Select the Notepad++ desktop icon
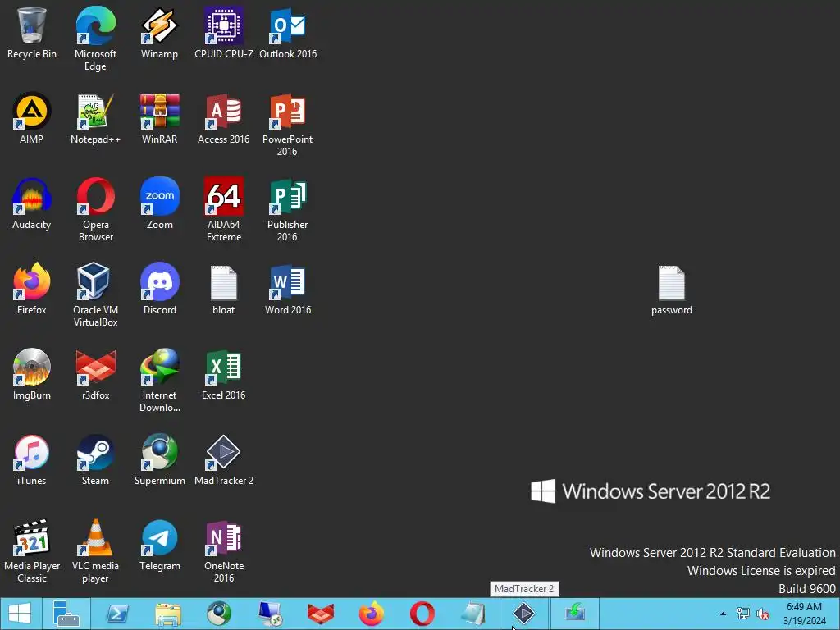This screenshot has height=630, width=840. pyautogui.click(x=95, y=118)
